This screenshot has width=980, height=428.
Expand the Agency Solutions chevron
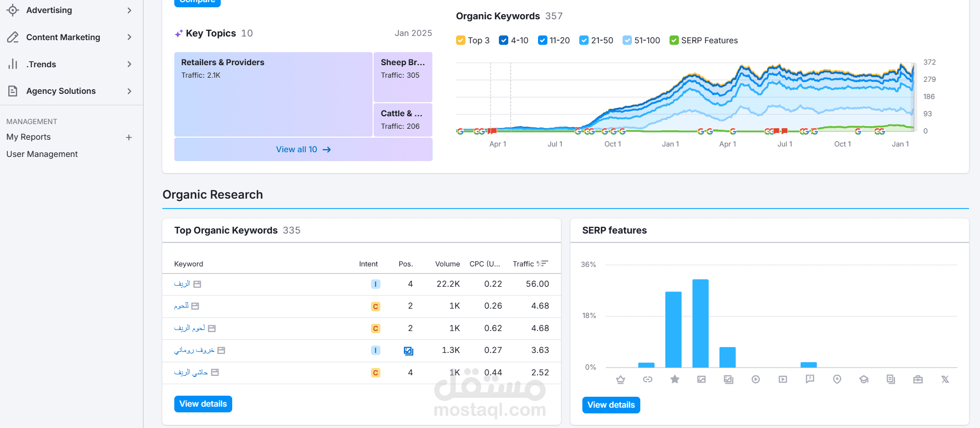click(x=129, y=91)
